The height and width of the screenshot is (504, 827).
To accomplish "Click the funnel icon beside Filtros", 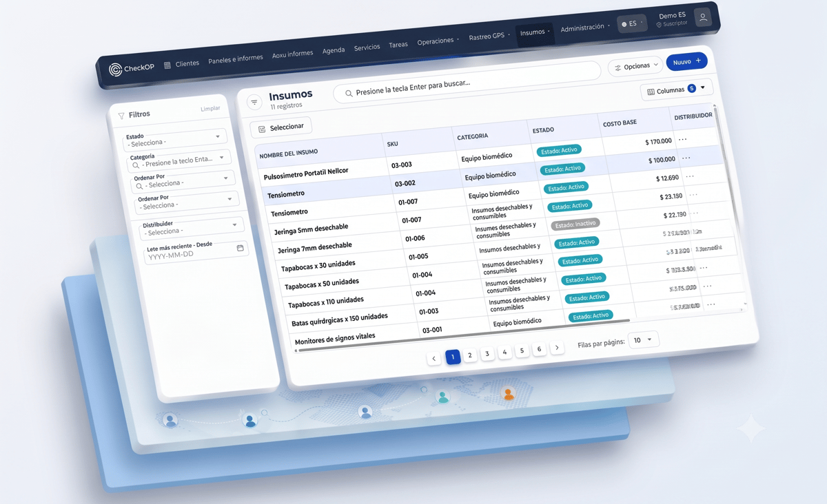I will (121, 116).
